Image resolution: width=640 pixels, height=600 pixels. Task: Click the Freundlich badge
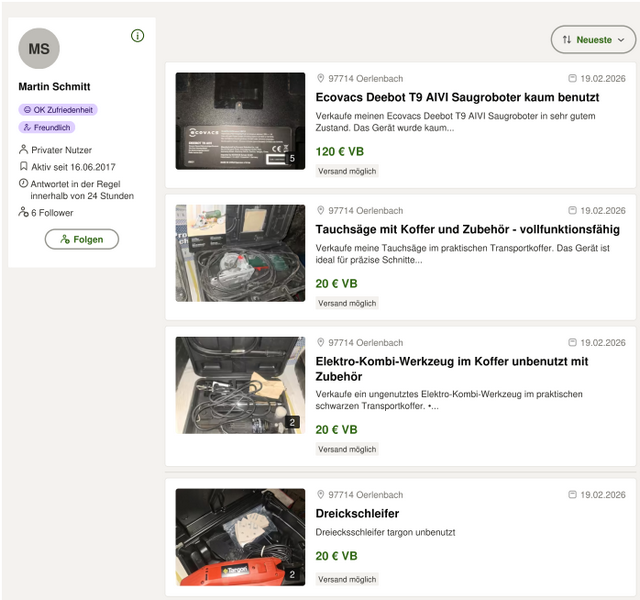(x=47, y=128)
